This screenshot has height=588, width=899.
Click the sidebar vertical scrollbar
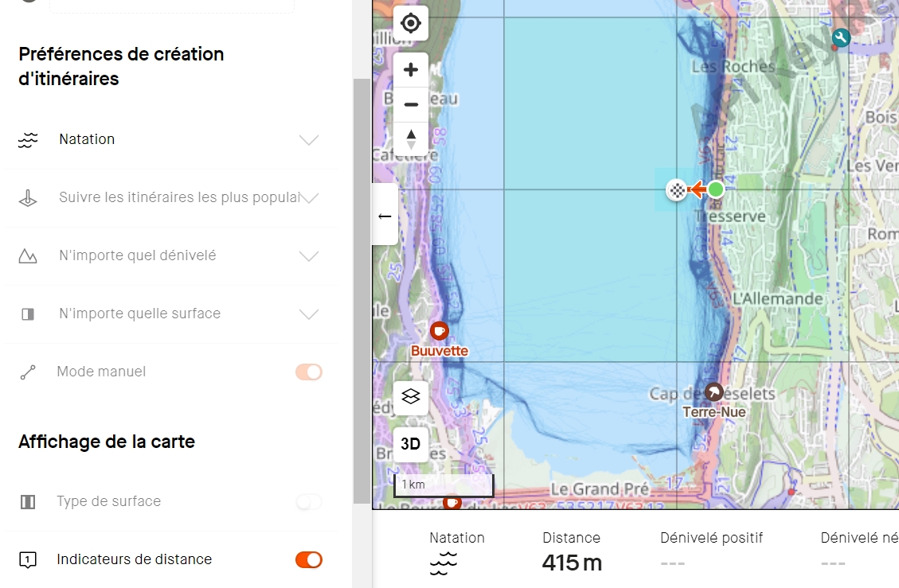point(362,286)
